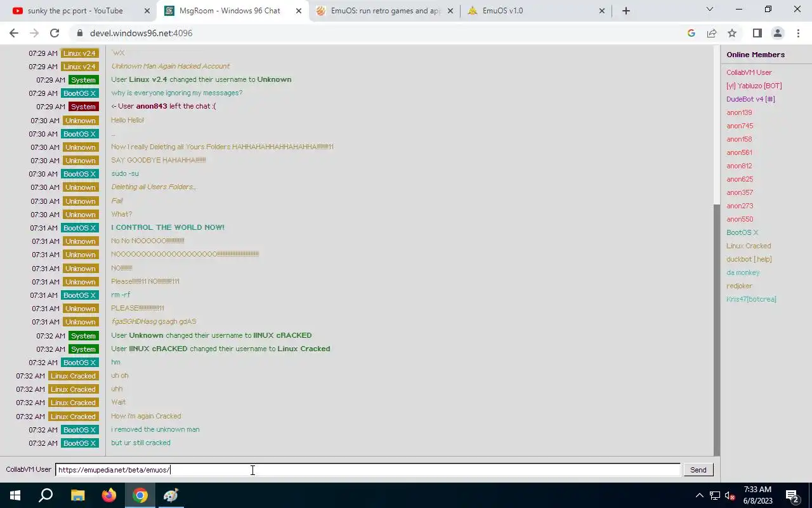Click the browser forward arrow
The height and width of the screenshot is (508, 812).
(x=34, y=33)
